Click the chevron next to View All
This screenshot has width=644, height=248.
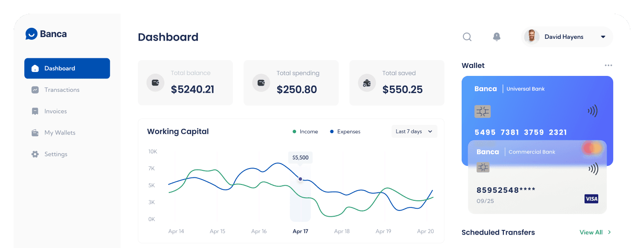(x=609, y=232)
